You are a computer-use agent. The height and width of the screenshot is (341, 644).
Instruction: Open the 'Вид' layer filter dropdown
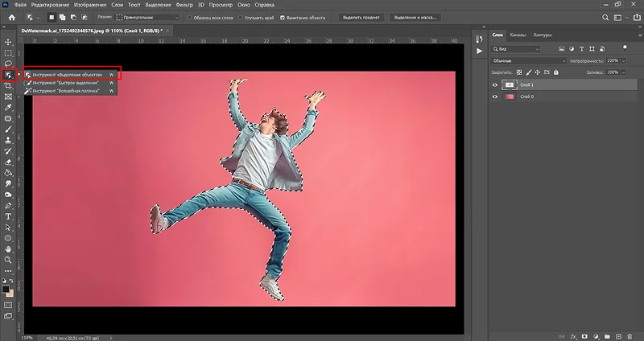516,49
